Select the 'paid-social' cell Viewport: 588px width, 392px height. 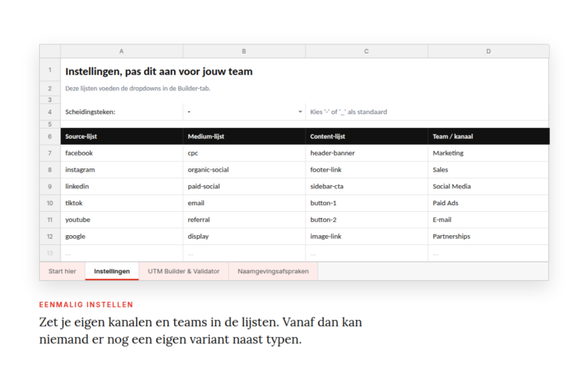click(244, 187)
